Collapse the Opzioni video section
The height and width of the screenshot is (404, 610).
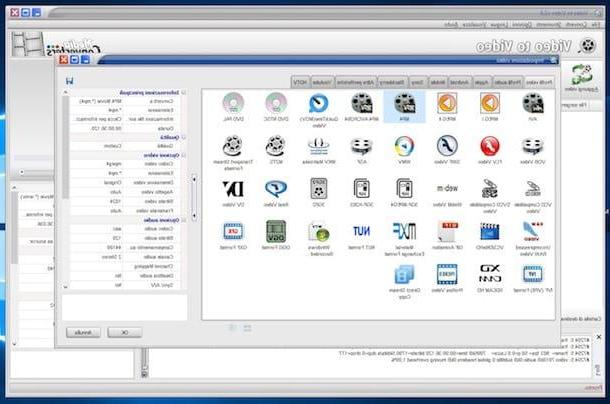[x=183, y=155]
